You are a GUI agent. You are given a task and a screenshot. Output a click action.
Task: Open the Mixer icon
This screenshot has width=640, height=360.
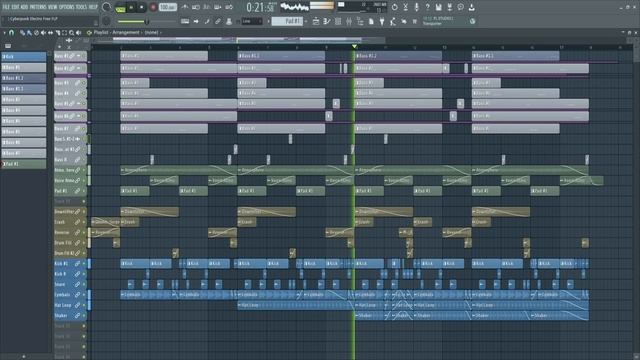[349, 21]
